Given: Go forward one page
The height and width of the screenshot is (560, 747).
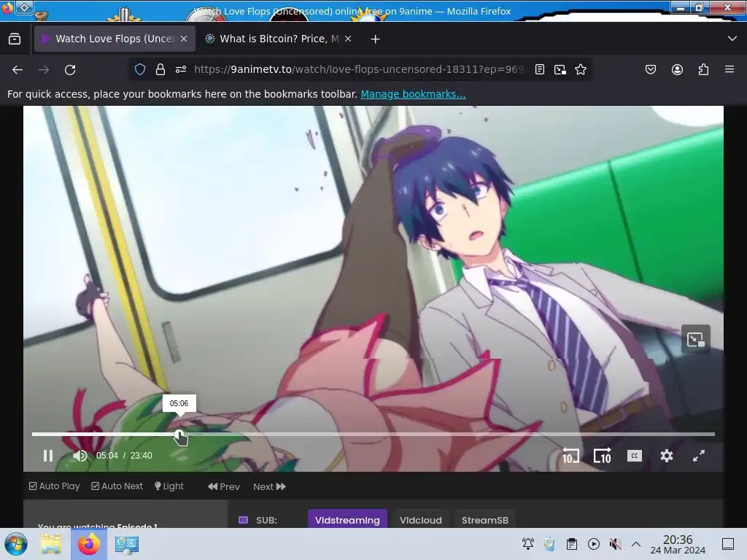Looking at the screenshot, I should (44, 69).
